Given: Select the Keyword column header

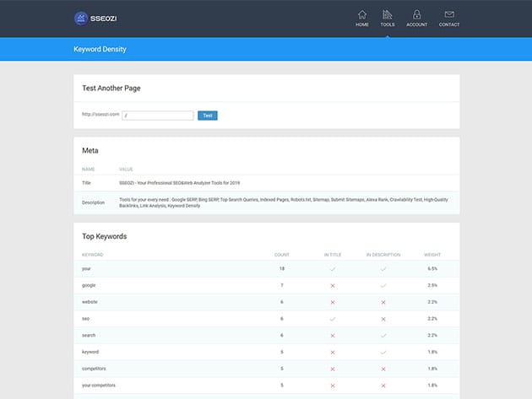Looking at the screenshot, I should click(x=93, y=254).
